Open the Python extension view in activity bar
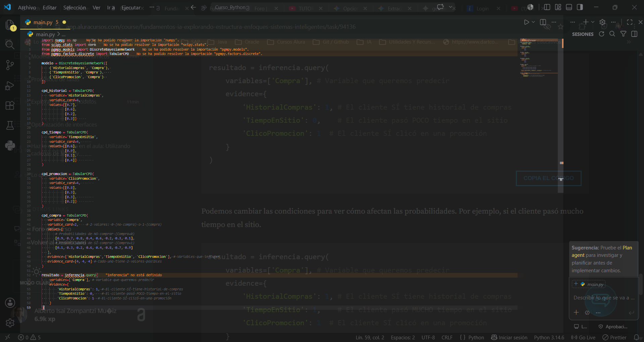Screen dimensions: 644x342 [10, 146]
